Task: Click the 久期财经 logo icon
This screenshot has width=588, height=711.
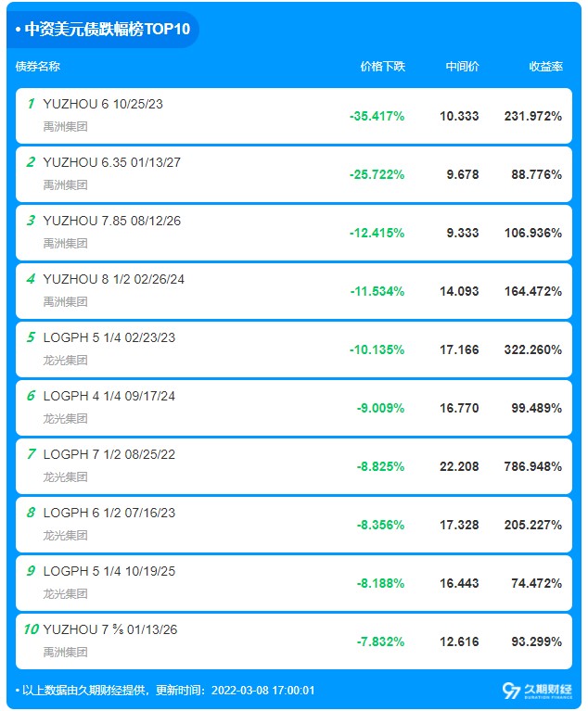Action: (537, 691)
